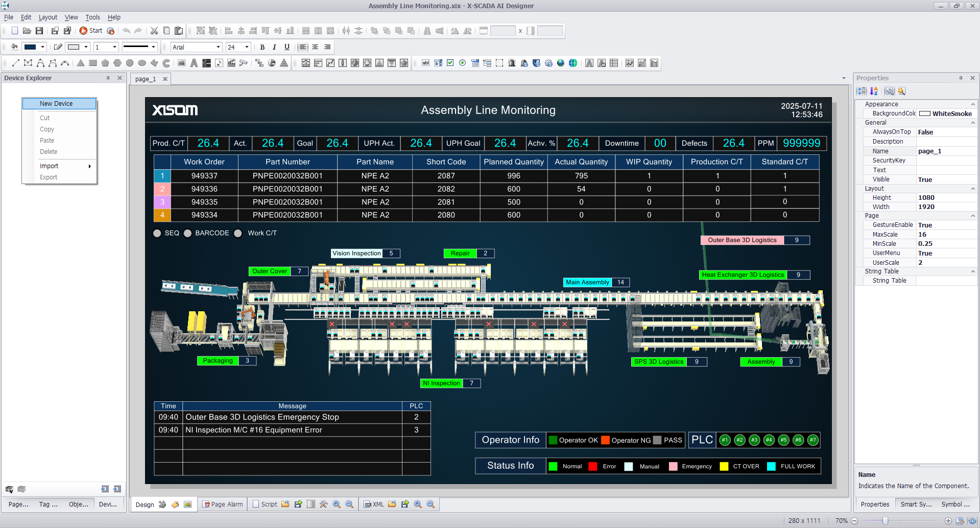This screenshot has height=528, width=980.
Task: Choose New Device from context menu
Action: tap(59, 104)
